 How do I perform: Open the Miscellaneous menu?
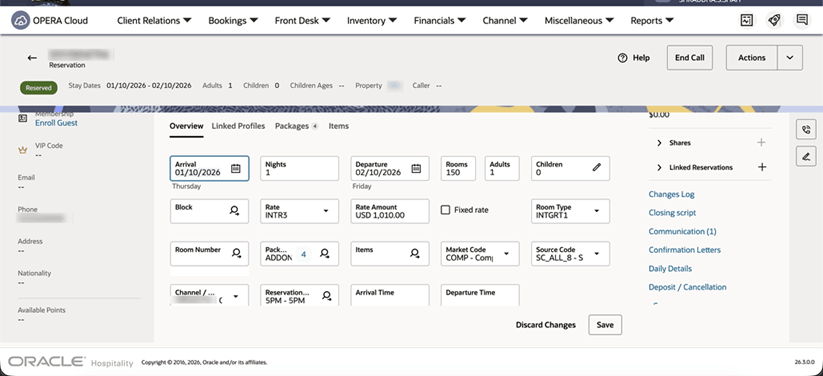(x=579, y=21)
